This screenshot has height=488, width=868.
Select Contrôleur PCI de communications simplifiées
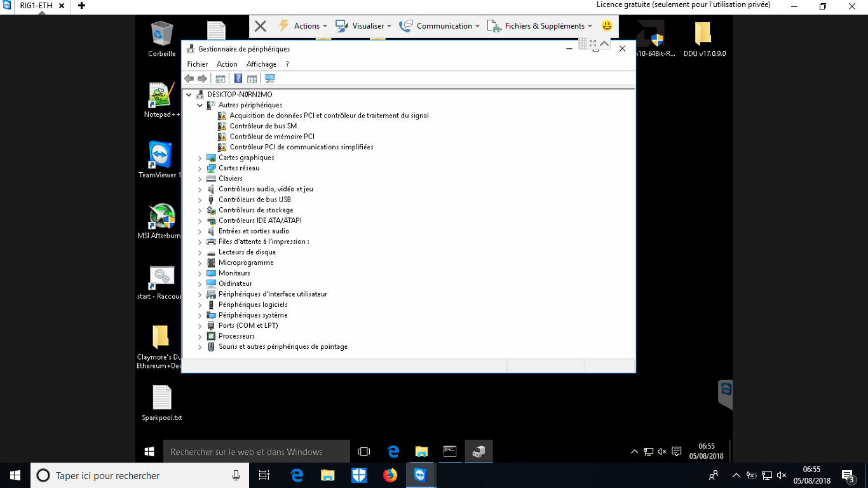301,147
